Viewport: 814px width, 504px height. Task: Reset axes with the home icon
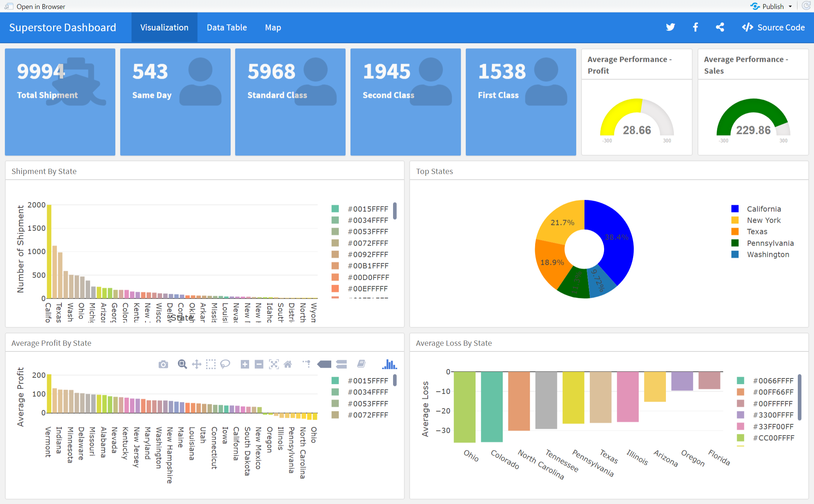tap(288, 364)
